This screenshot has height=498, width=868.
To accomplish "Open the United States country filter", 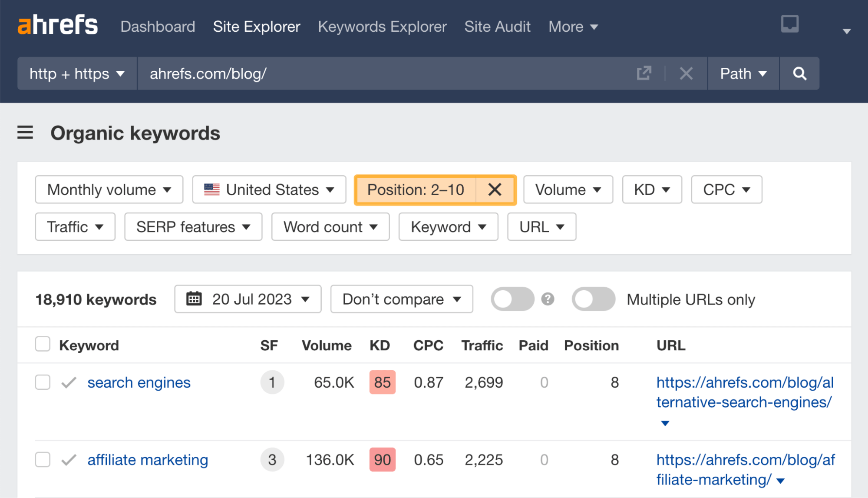I will (268, 189).
